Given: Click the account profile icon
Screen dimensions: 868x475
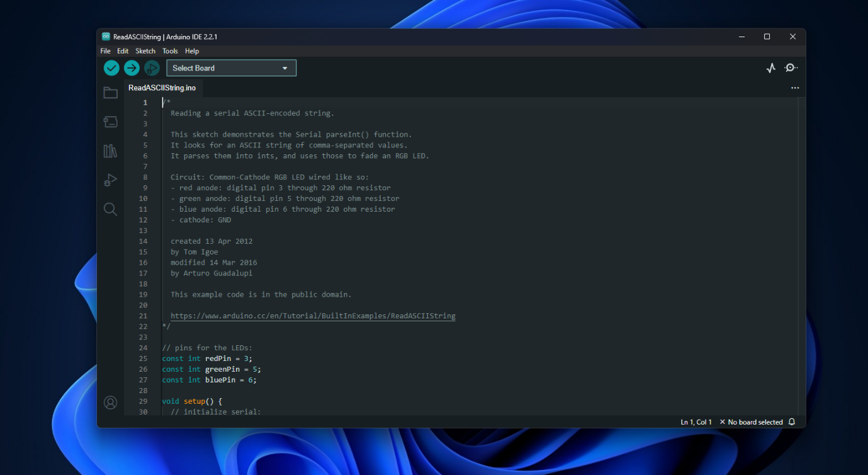Looking at the screenshot, I should click(x=111, y=403).
